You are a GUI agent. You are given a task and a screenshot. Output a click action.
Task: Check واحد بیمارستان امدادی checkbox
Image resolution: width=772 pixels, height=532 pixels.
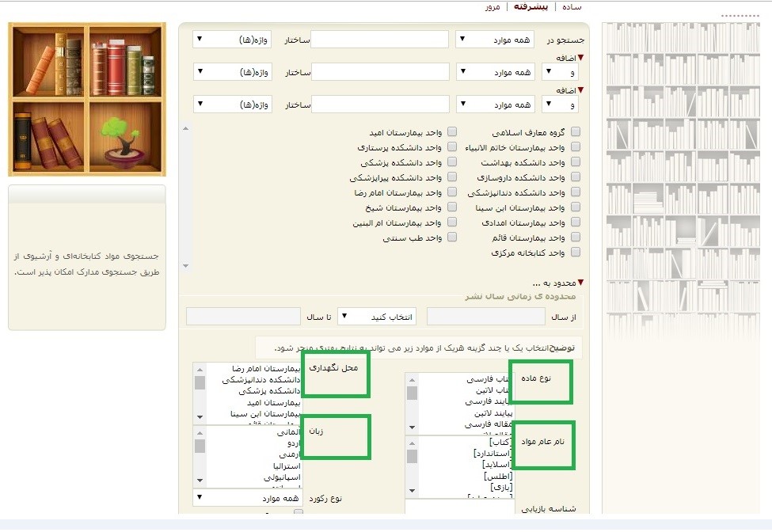pos(576,222)
